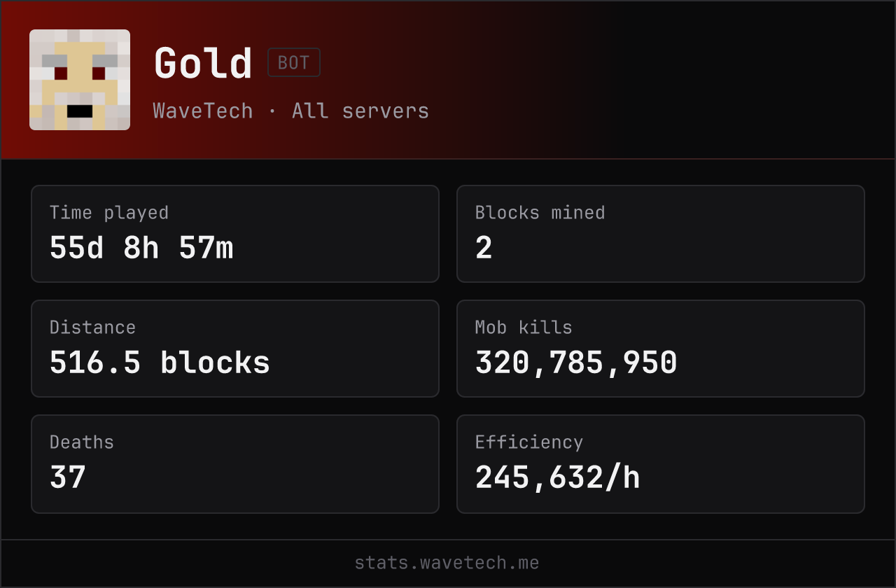Click the Mob kills label text

(x=524, y=327)
